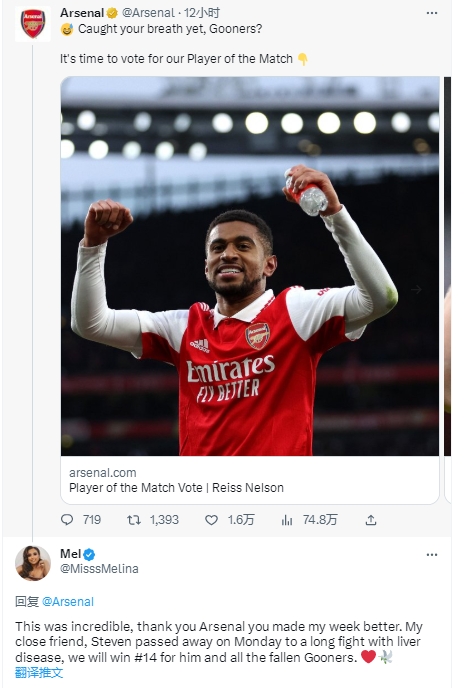Open the three-dot menu on Arsenal's tweet
466x688 pixels.
click(432, 13)
